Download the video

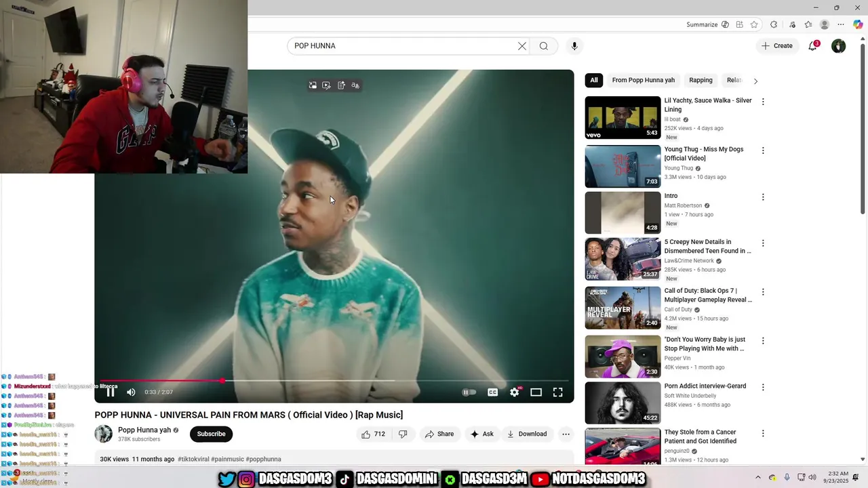pos(527,434)
